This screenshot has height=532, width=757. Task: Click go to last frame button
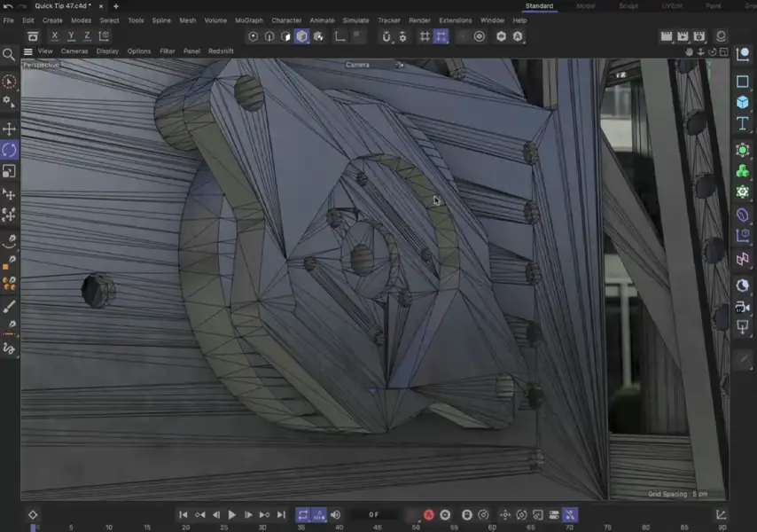point(281,514)
